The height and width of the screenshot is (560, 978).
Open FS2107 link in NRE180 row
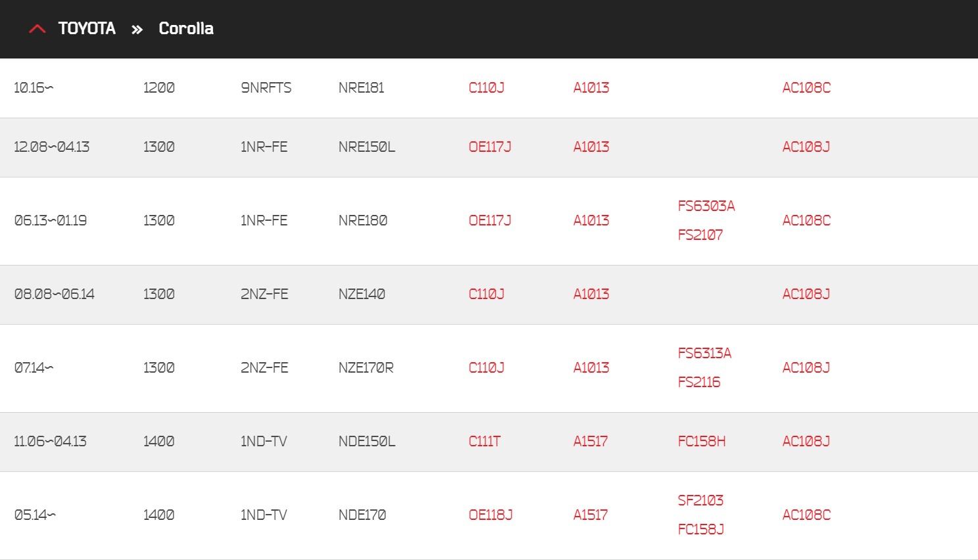pyautogui.click(x=700, y=235)
